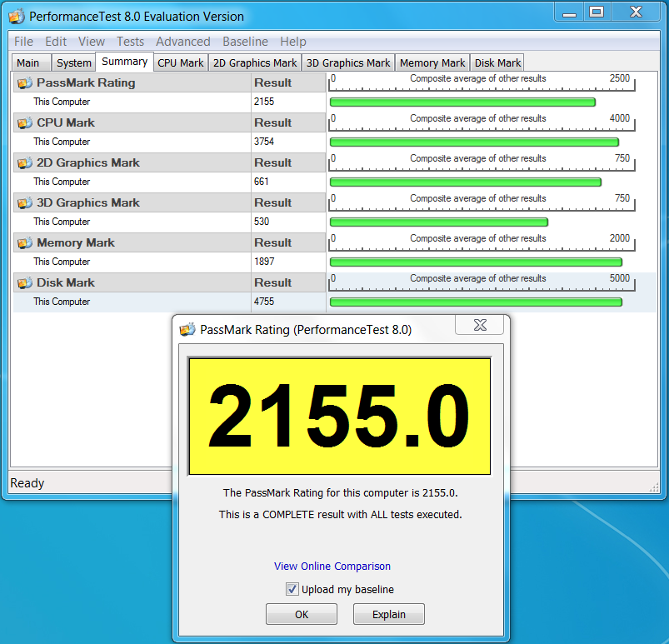Click the PassMark Rating green result bar
The height and width of the screenshot is (644, 669).
click(462, 102)
